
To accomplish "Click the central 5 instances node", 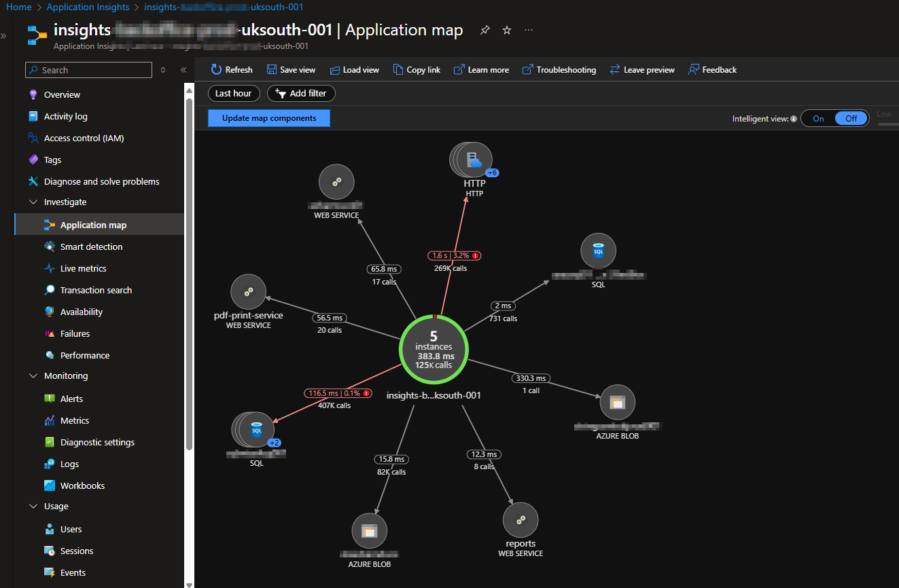I will 434,349.
